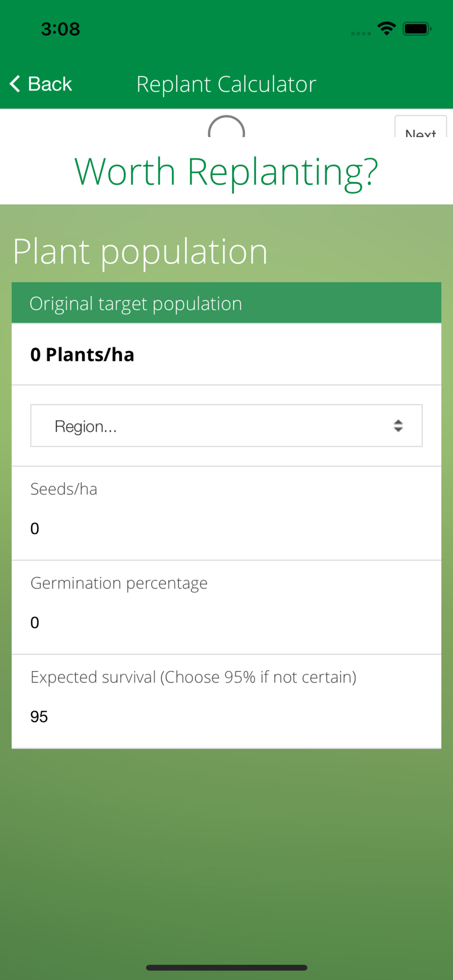Tap the Plant population heading
Screen dimensions: 453x980
pyautogui.click(x=140, y=252)
